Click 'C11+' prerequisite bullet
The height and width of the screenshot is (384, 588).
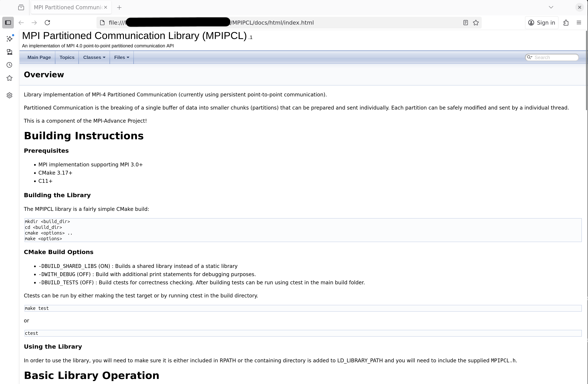[46, 181]
